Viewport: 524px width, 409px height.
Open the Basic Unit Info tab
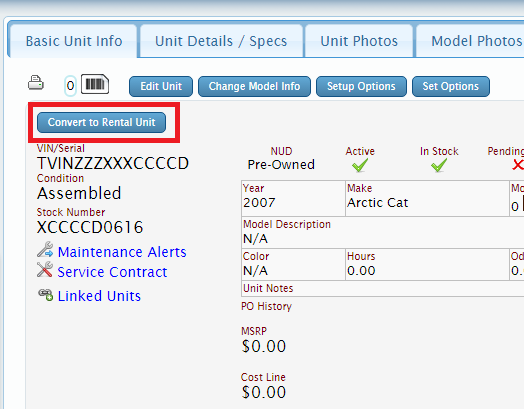(x=74, y=41)
